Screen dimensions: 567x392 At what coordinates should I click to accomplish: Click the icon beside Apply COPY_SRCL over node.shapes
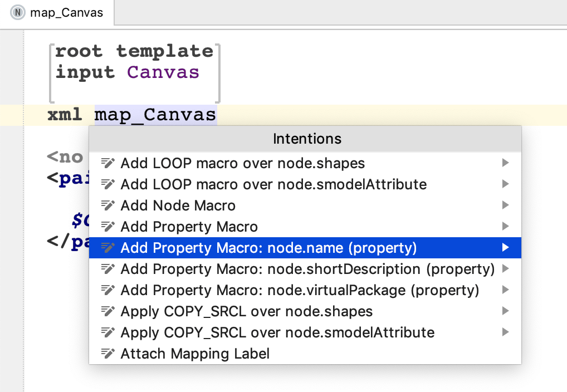[x=108, y=311]
